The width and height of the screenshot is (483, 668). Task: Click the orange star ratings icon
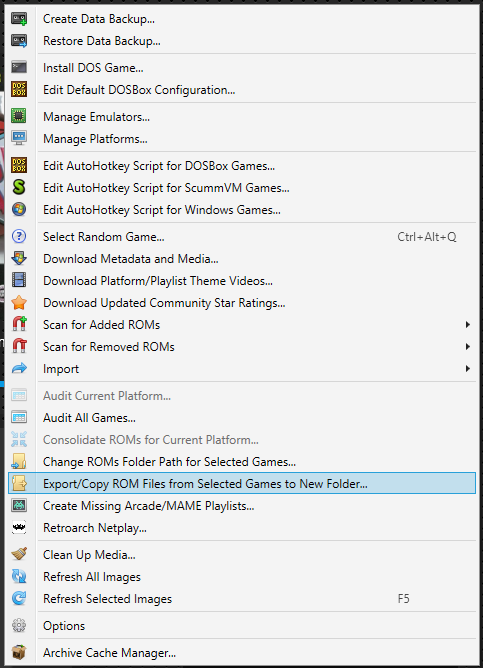pyautogui.click(x=19, y=302)
